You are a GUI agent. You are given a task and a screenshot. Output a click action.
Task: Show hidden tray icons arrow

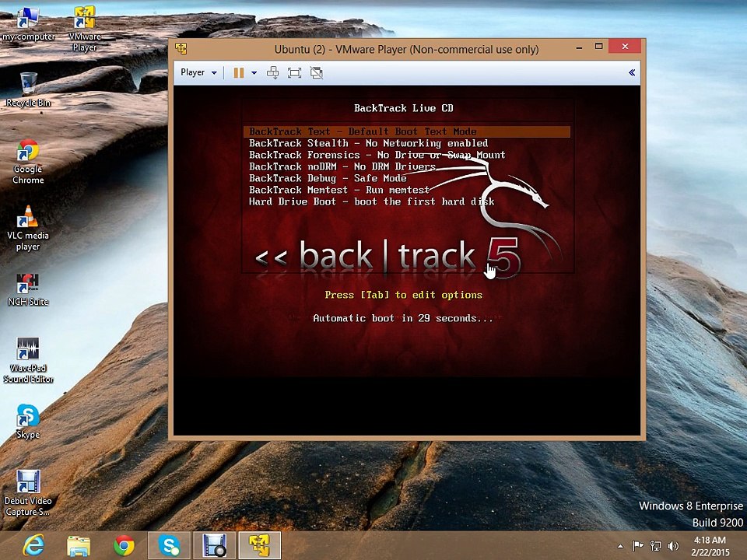620,546
